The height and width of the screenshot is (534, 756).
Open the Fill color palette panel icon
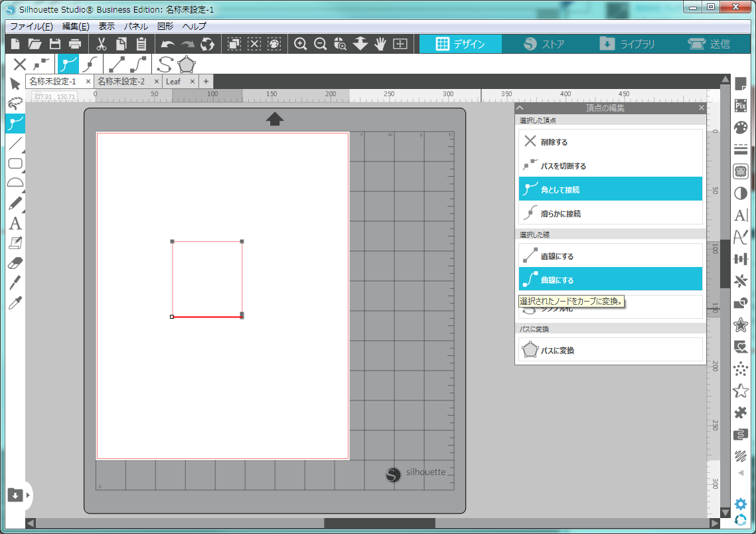(x=741, y=128)
